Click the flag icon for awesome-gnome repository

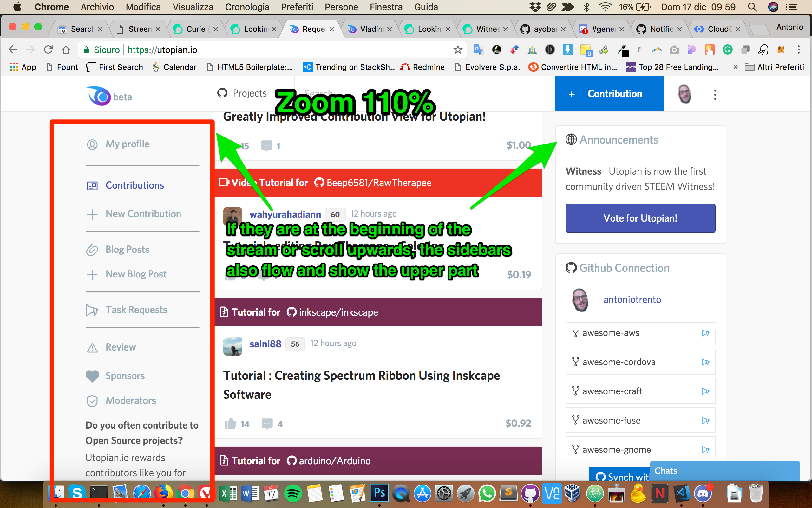706,450
